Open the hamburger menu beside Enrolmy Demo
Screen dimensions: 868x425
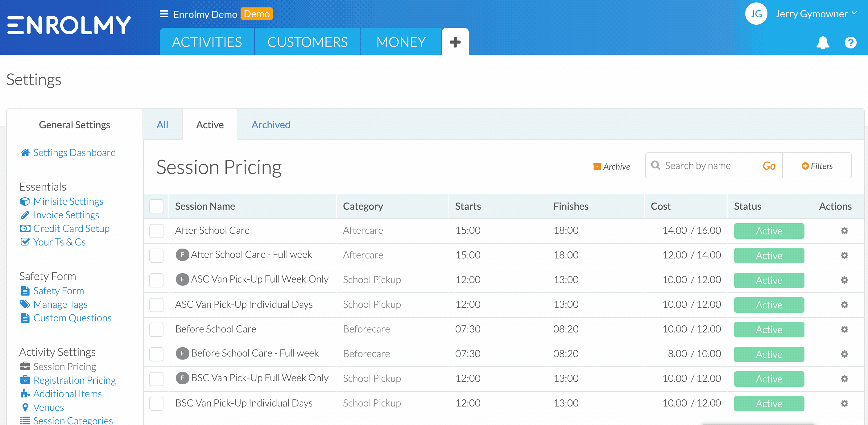click(x=164, y=14)
